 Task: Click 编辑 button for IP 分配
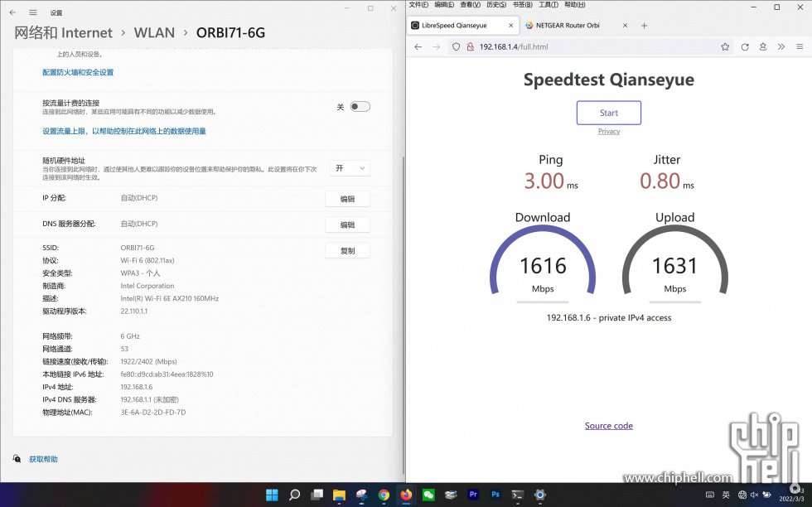click(347, 199)
